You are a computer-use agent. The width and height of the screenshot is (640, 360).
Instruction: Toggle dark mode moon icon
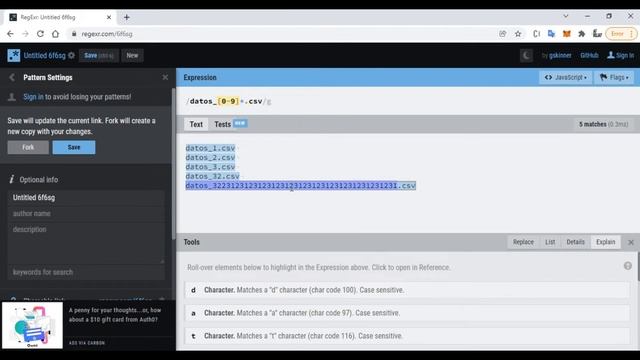point(526,56)
